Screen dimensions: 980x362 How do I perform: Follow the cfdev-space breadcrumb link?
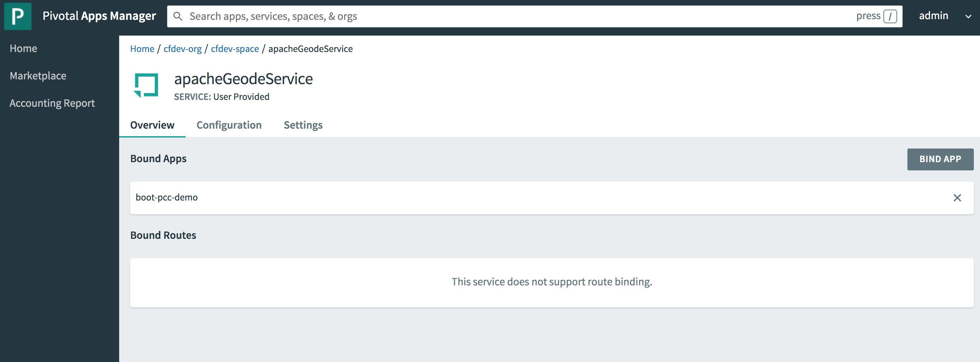click(235, 49)
